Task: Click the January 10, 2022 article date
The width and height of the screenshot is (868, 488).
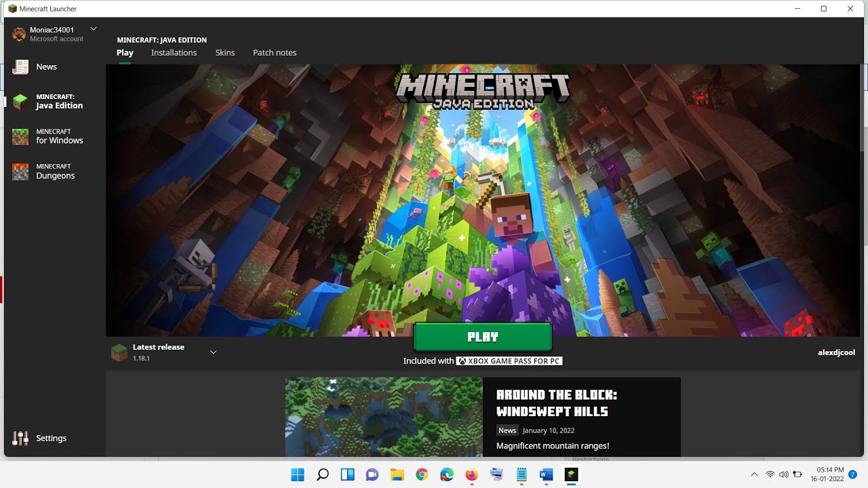Action: click(x=549, y=430)
